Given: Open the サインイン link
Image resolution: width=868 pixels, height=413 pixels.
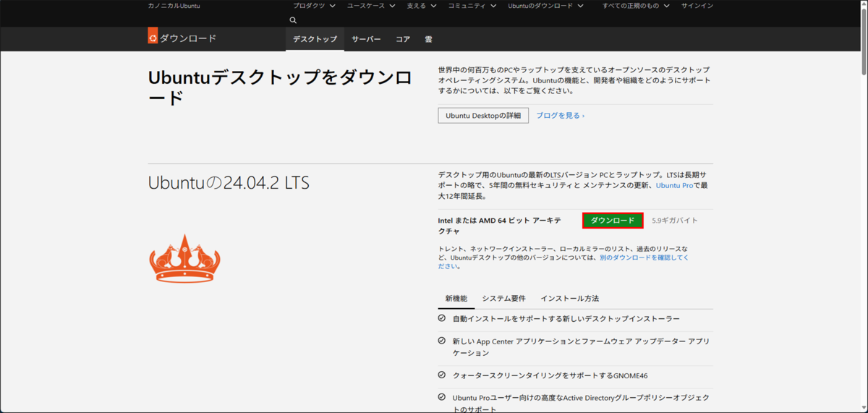Looking at the screenshot, I should pos(697,6).
